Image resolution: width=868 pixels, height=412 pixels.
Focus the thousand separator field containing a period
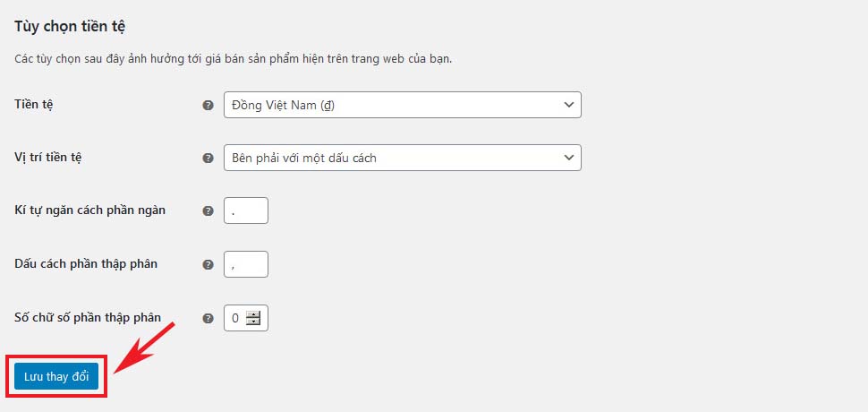[x=245, y=211]
